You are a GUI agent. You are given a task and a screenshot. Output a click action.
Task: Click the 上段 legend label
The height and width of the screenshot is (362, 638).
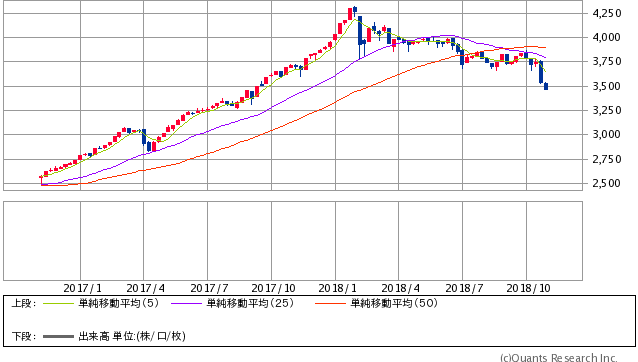point(24,303)
